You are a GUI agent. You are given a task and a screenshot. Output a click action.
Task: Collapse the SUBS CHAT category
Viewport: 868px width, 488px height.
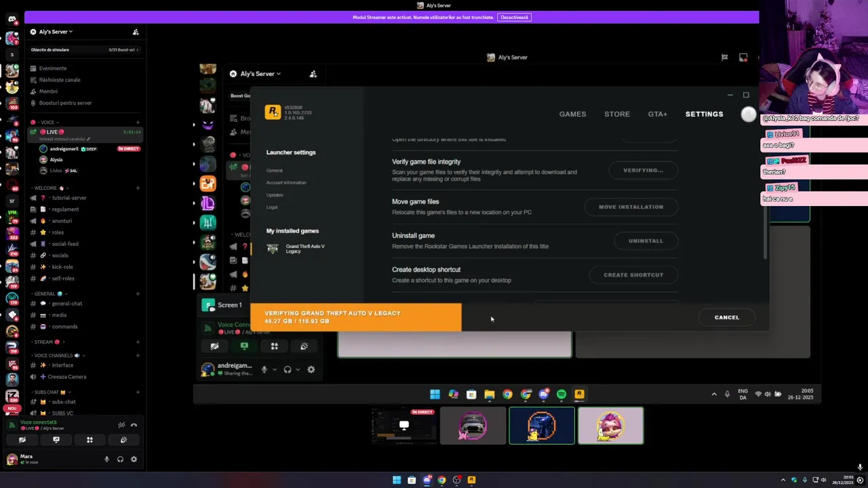point(50,392)
